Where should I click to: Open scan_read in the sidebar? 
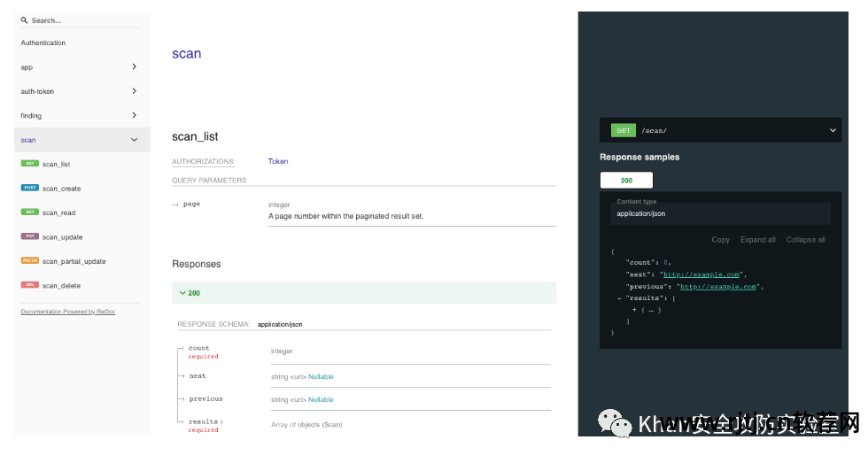click(58, 213)
